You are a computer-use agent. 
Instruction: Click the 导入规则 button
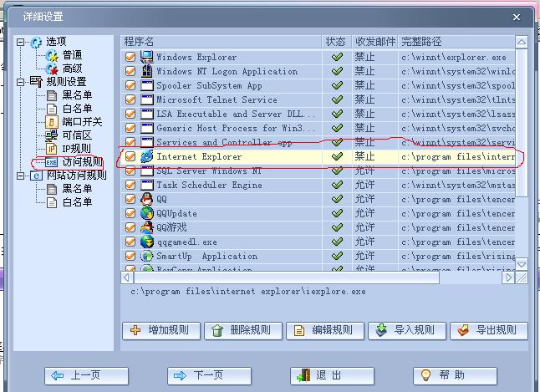coord(407,331)
